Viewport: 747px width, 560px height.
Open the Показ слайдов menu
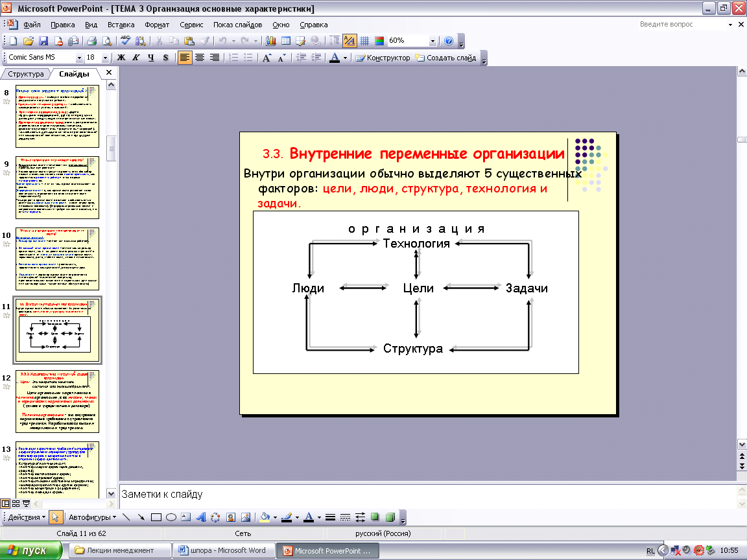pos(238,25)
